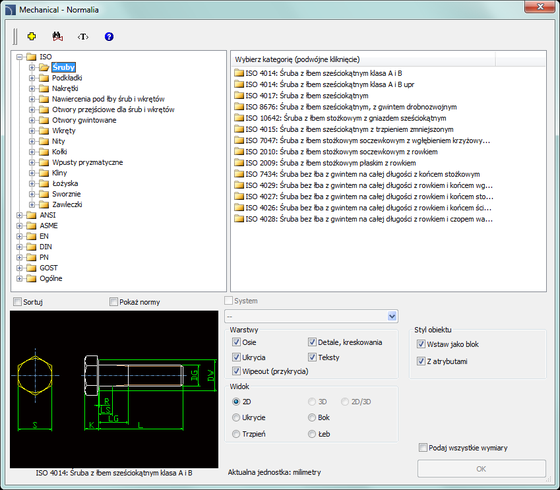Click folder icon of ISO 2010 entry
This screenshot has height=490, width=560.
point(239,152)
